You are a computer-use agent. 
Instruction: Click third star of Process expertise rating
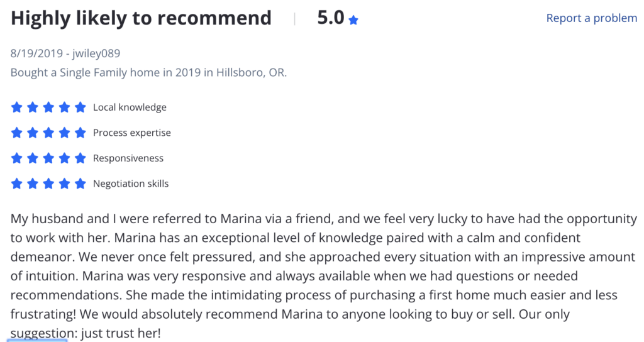[48, 133]
